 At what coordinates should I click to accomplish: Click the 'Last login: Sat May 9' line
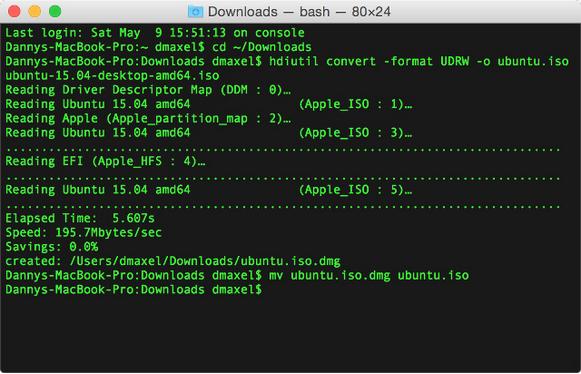(155, 33)
